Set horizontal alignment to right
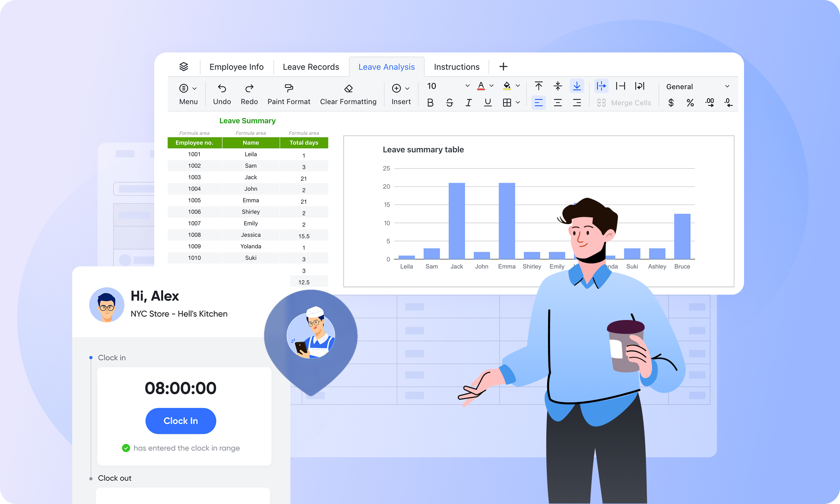This screenshot has height=504, width=840. (577, 102)
